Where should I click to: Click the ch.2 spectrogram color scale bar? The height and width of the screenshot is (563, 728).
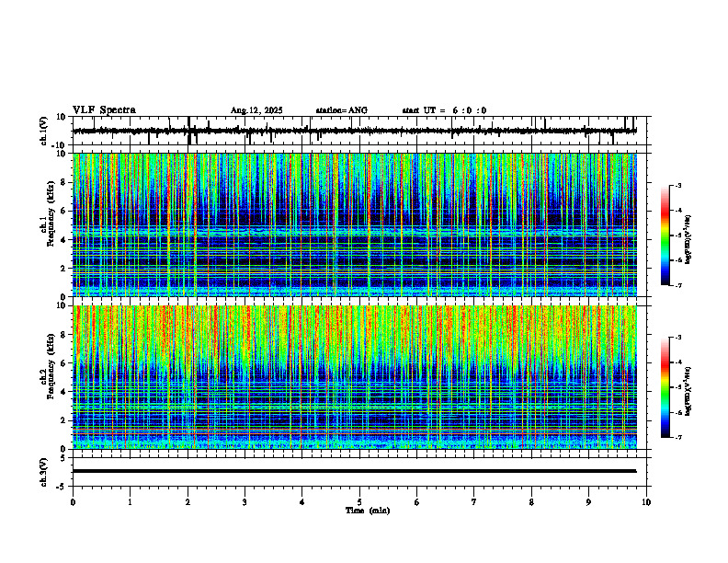[665, 387]
